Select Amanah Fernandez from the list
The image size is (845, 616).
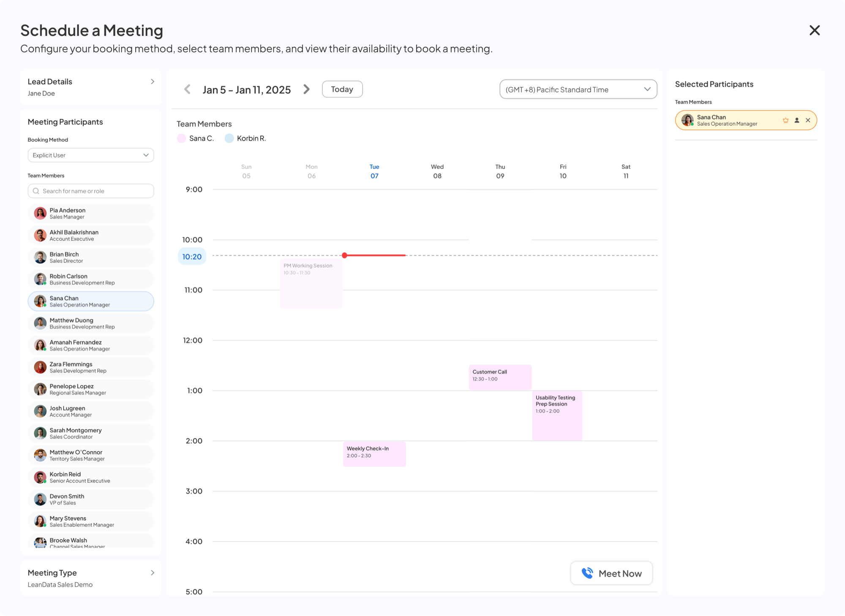[x=91, y=345]
